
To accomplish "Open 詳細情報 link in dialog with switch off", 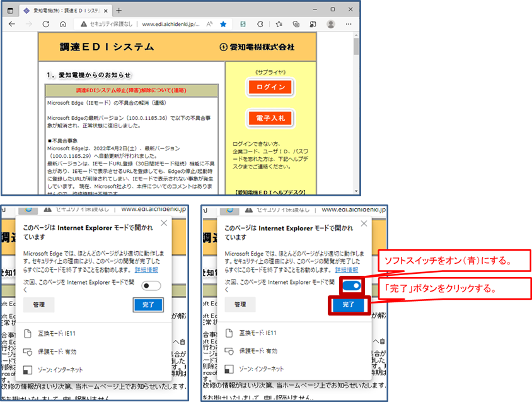I will (x=146, y=270).
